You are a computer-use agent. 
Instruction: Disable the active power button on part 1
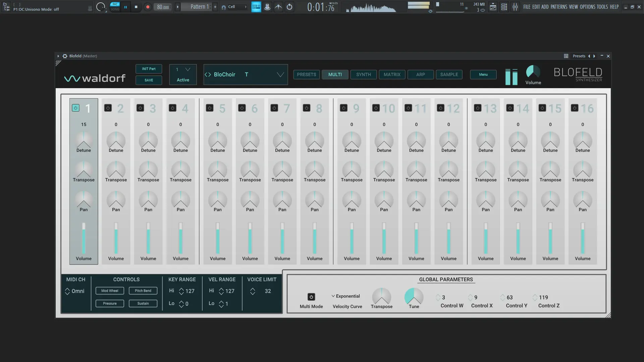[x=75, y=108]
